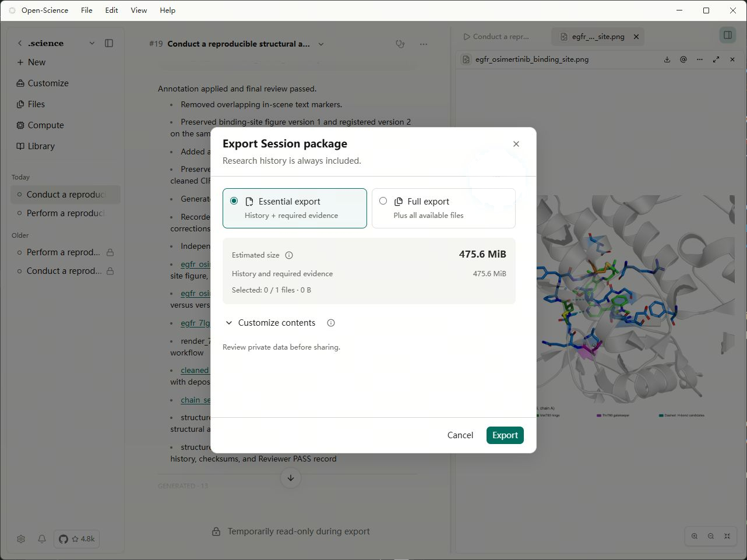This screenshot has height=560, width=747.
Task: Toggle the left sidebar panel icon
Action: (109, 43)
